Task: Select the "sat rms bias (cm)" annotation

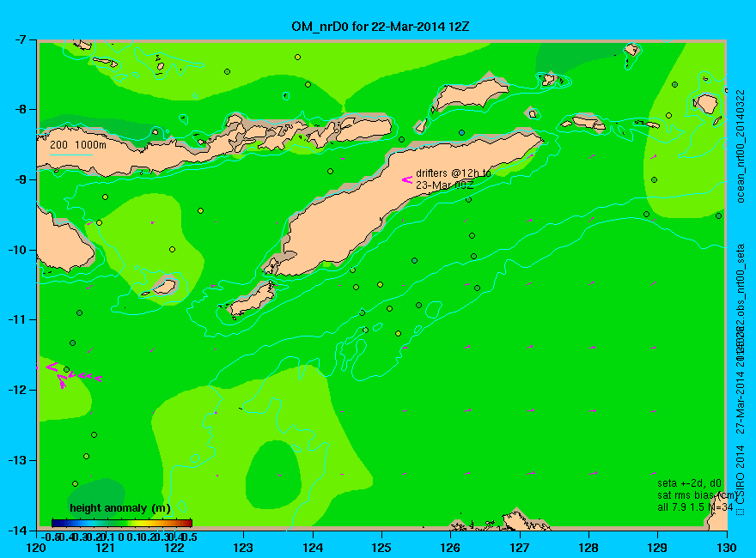Action: (697, 495)
